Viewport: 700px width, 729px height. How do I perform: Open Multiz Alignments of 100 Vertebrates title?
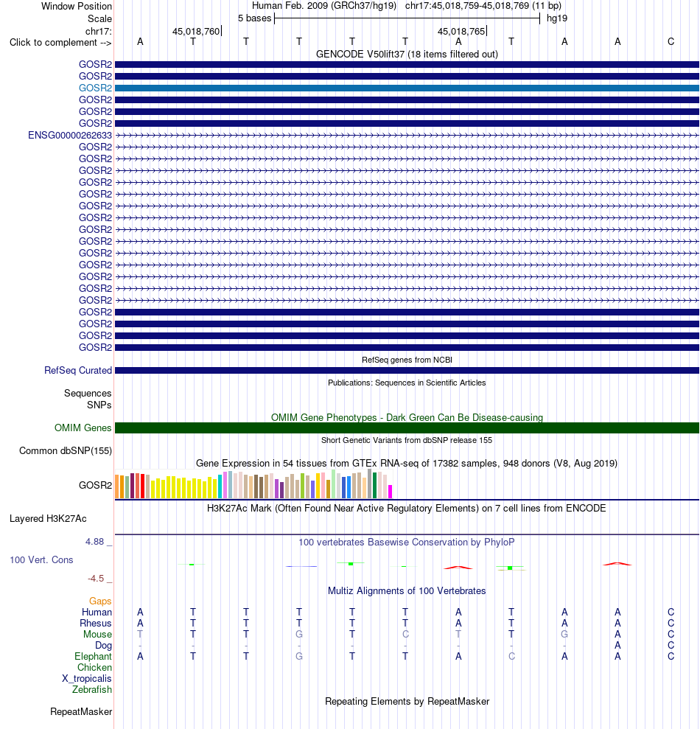point(407,591)
